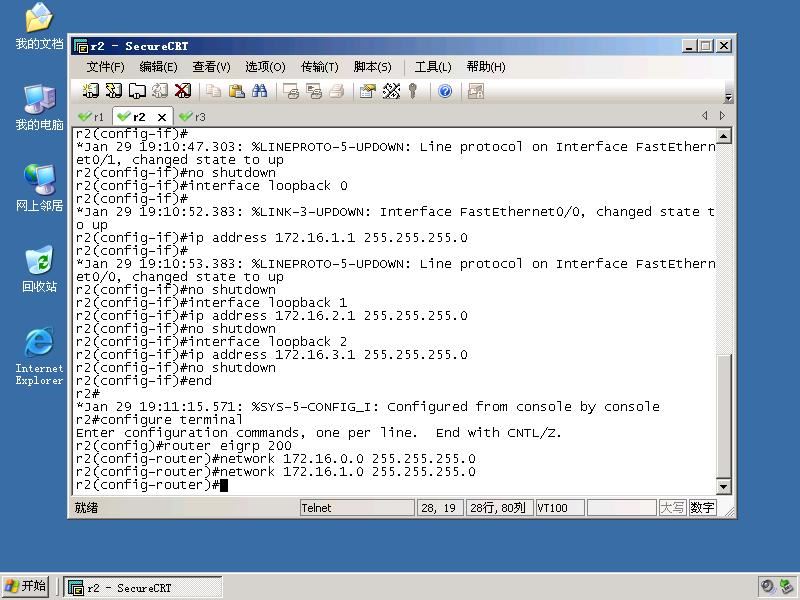The height and width of the screenshot is (600, 800).
Task: Click the Quick Connect icon
Action: [113, 91]
